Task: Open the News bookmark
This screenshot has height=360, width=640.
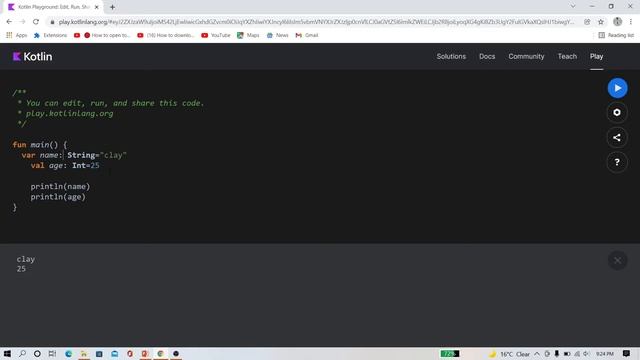Action: point(278,35)
